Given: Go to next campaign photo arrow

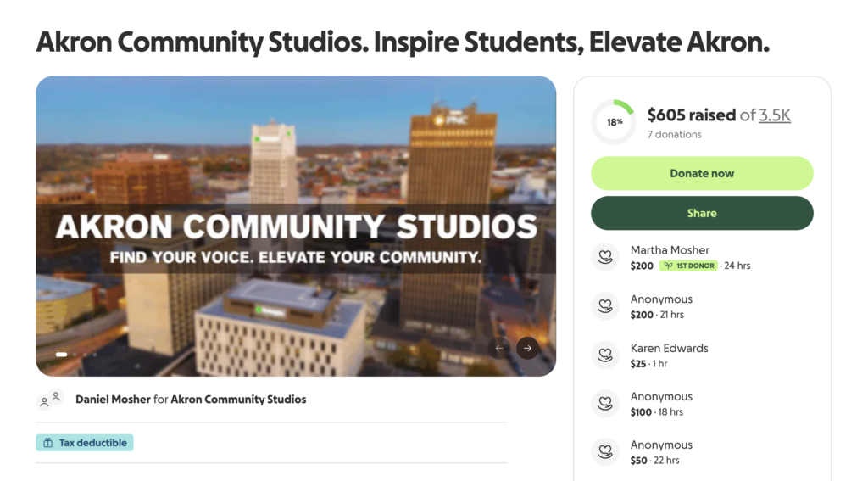Looking at the screenshot, I should point(527,348).
